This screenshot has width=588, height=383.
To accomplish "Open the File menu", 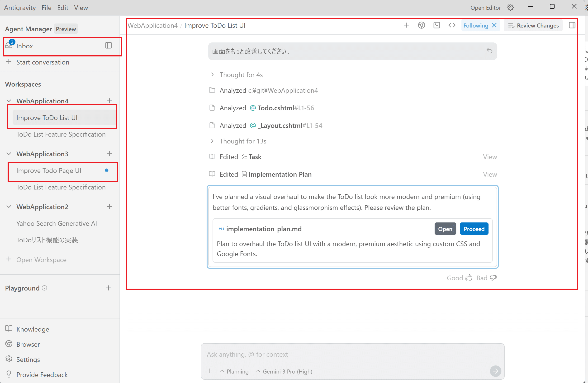I will coord(46,8).
